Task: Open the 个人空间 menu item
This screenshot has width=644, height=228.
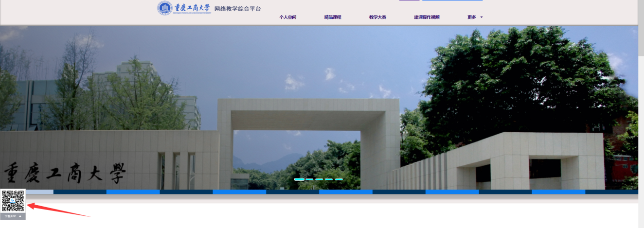Action: (287, 17)
